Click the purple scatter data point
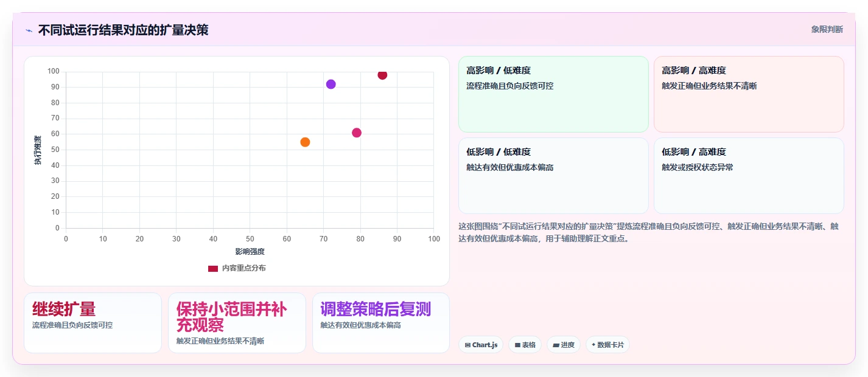 (x=331, y=85)
